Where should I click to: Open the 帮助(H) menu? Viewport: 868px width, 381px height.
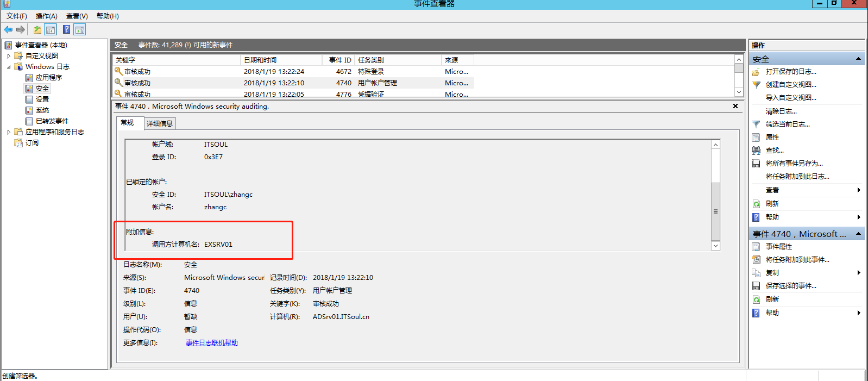click(108, 16)
